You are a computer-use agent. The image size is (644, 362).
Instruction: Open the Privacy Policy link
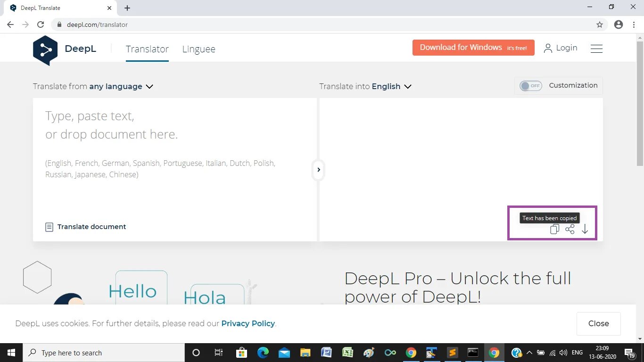tap(248, 323)
